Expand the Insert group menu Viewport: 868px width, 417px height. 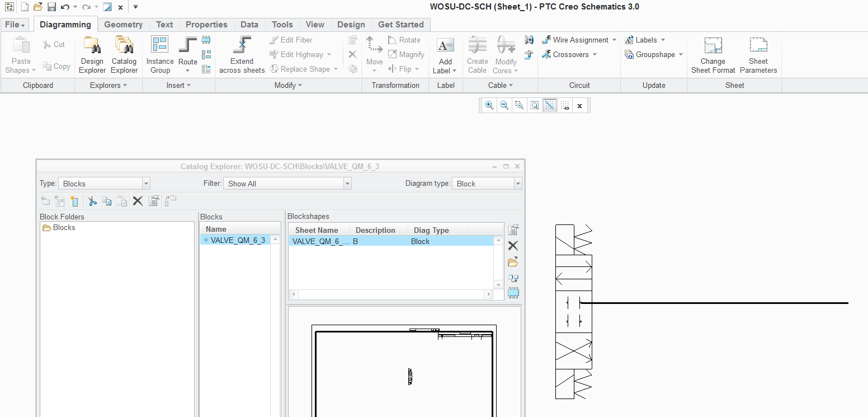point(178,85)
